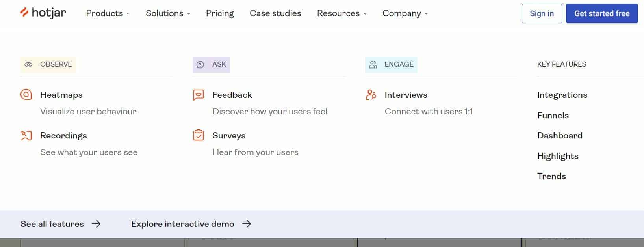Click the Engage users icon

coord(373,65)
